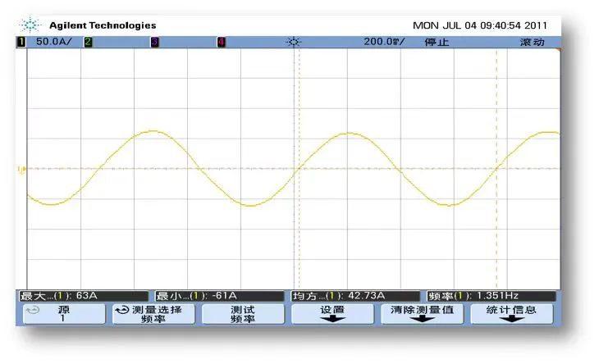Image resolution: width=599 pixels, height=364 pixels.
Task: Click the 50.0A/ vertical scale value
Action: point(54,42)
